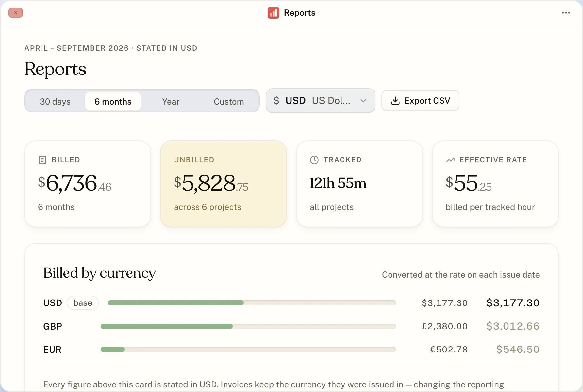Click the receipt icon beside BILLED
The height and width of the screenshot is (392, 583).
[42, 160]
